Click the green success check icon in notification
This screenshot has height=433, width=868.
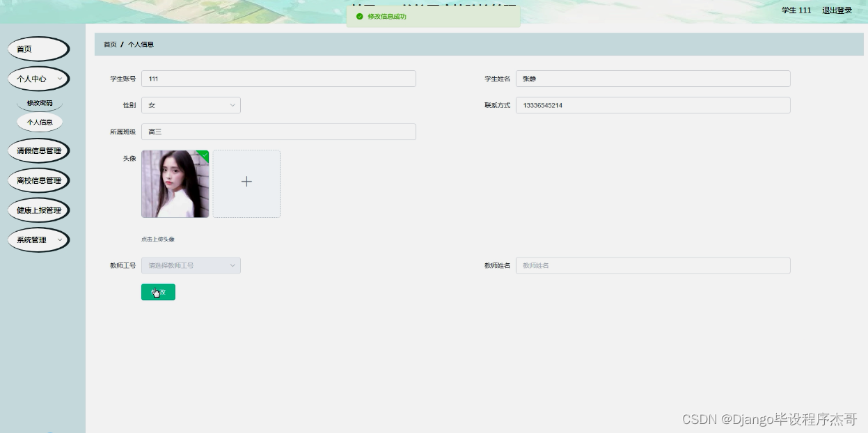tap(359, 16)
